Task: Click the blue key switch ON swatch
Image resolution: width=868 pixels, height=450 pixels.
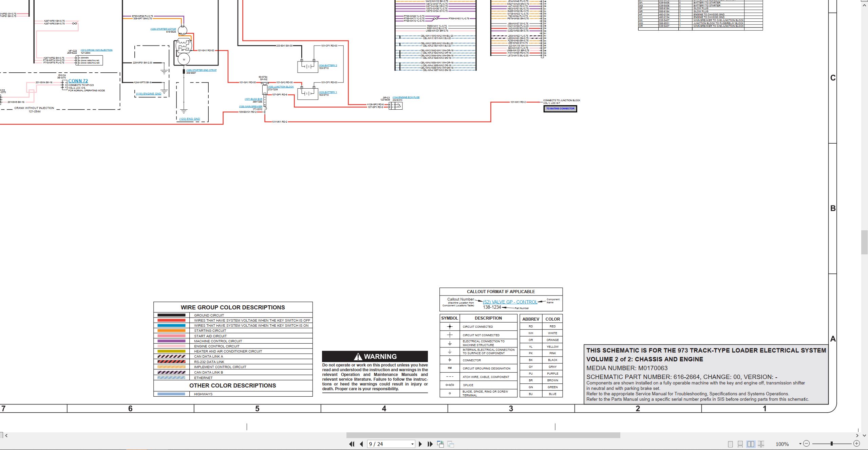Action: coord(171,325)
